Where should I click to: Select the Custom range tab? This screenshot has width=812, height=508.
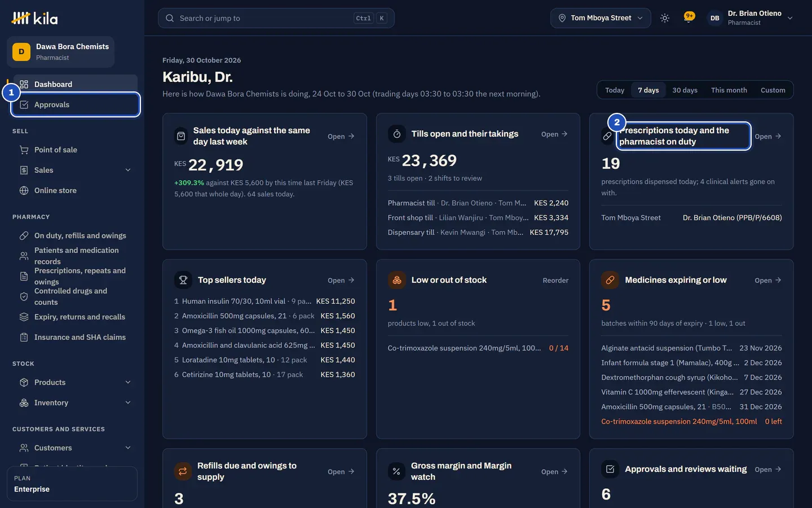(x=773, y=90)
